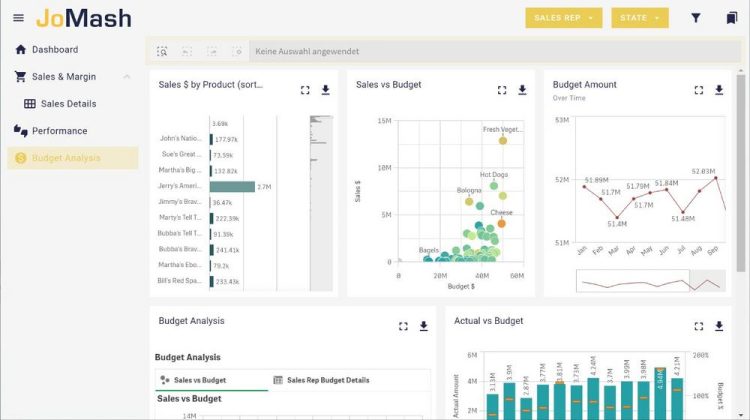The image size is (750, 420).
Task: Open the STATE filter dropdown
Action: pos(640,18)
